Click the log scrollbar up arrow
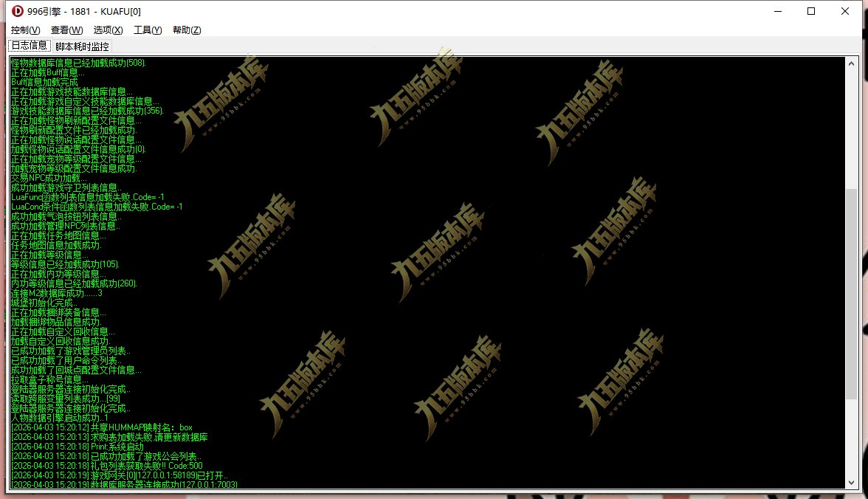Viewport: 868px width, 499px height. pyautogui.click(x=852, y=63)
